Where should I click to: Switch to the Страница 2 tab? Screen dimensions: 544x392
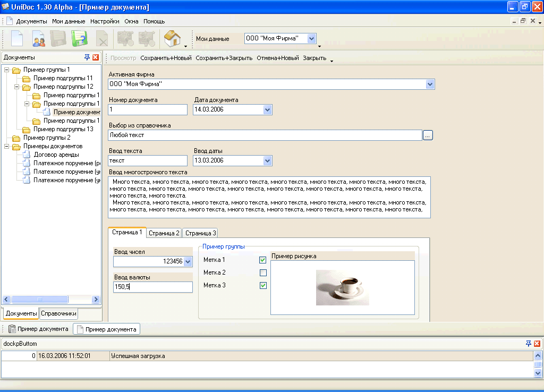(164, 233)
